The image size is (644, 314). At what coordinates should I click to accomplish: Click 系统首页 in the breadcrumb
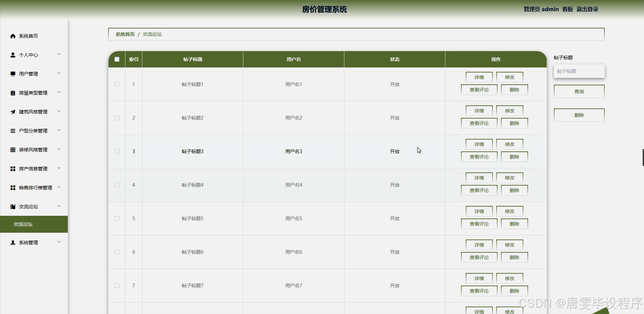[x=125, y=34]
